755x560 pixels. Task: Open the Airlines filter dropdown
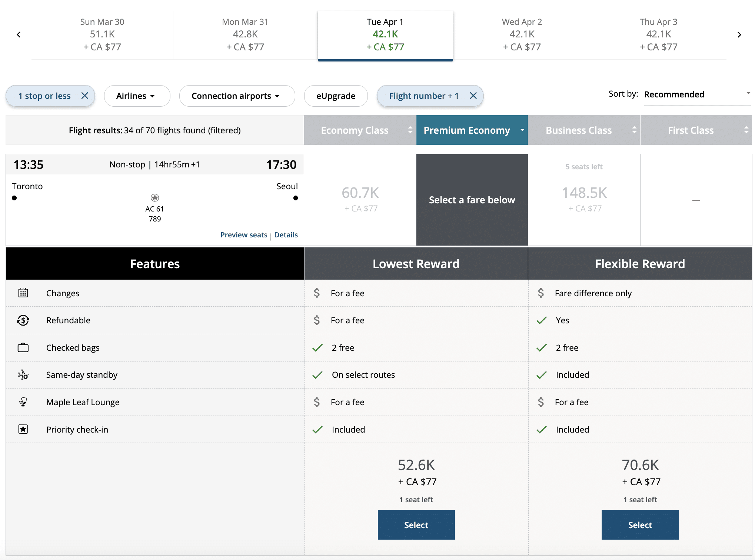[x=136, y=96]
